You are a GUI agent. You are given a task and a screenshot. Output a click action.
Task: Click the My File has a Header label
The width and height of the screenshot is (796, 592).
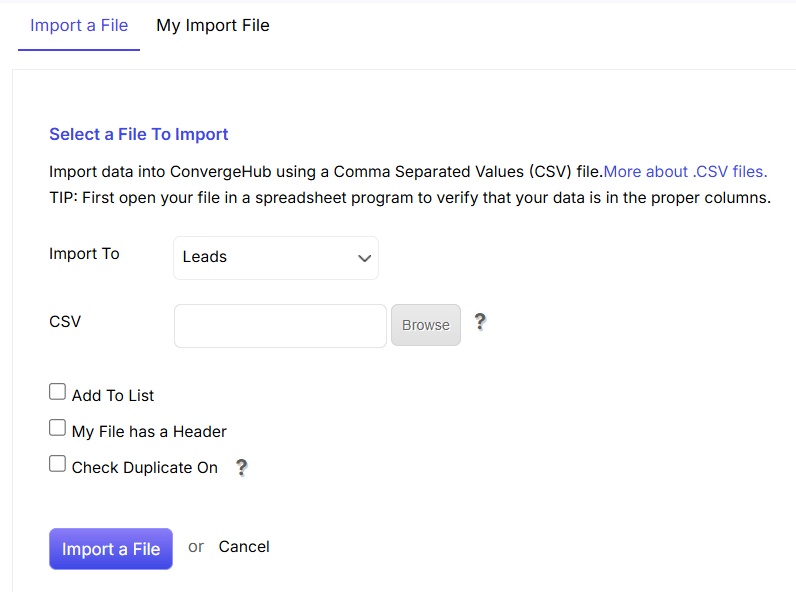(149, 432)
